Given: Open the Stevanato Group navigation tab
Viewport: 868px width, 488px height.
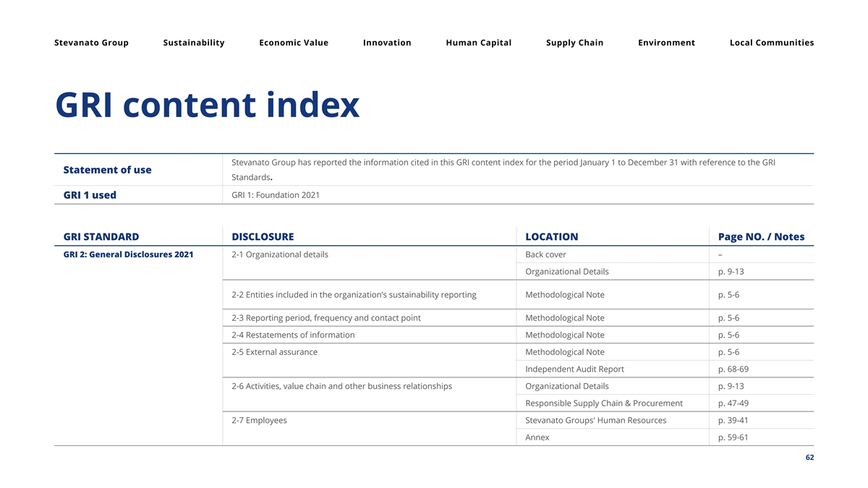Looking at the screenshot, I should [91, 43].
